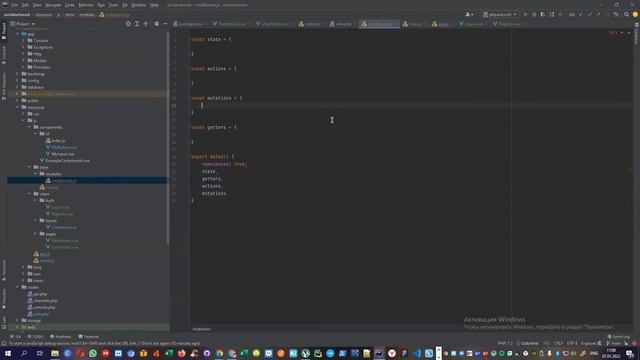Select the channels.php file
The image size is (640, 360).
coord(45,301)
